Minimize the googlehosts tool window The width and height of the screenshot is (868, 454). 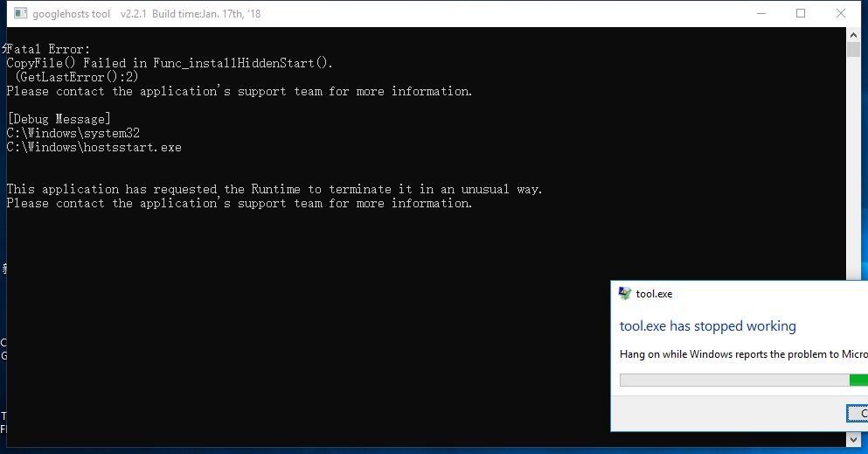point(761,13)
